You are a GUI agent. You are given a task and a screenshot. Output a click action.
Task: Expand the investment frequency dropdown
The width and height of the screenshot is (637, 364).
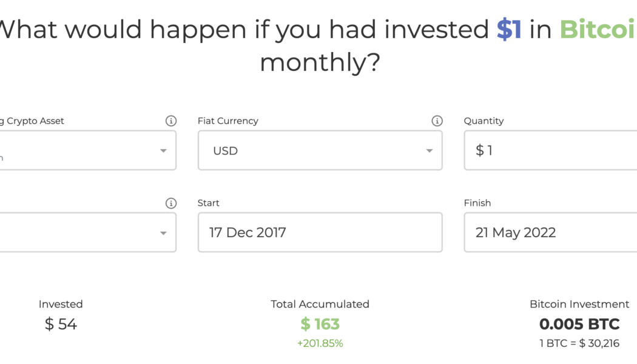[85, 232]
